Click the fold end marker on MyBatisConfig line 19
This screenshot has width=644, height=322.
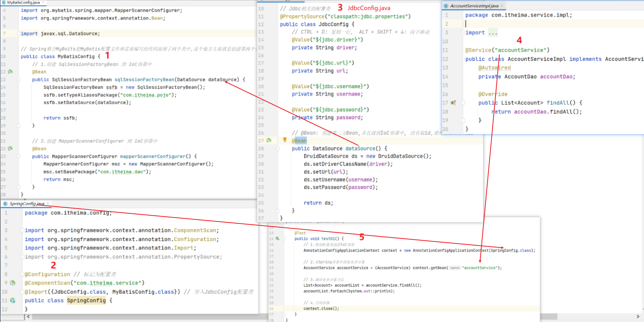pos(18,125)
